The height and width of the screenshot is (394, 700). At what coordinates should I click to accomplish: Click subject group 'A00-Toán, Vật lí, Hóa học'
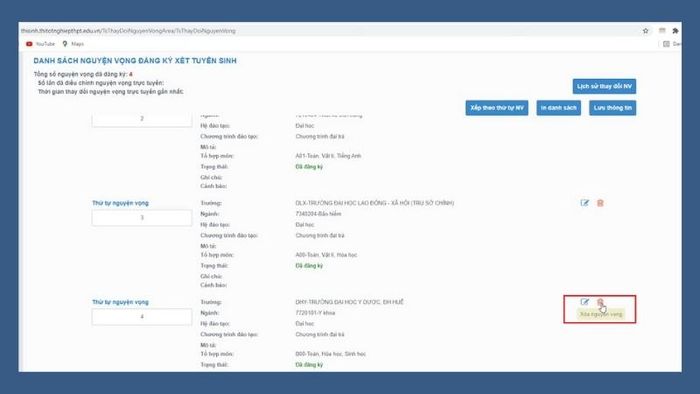point(326,255)
